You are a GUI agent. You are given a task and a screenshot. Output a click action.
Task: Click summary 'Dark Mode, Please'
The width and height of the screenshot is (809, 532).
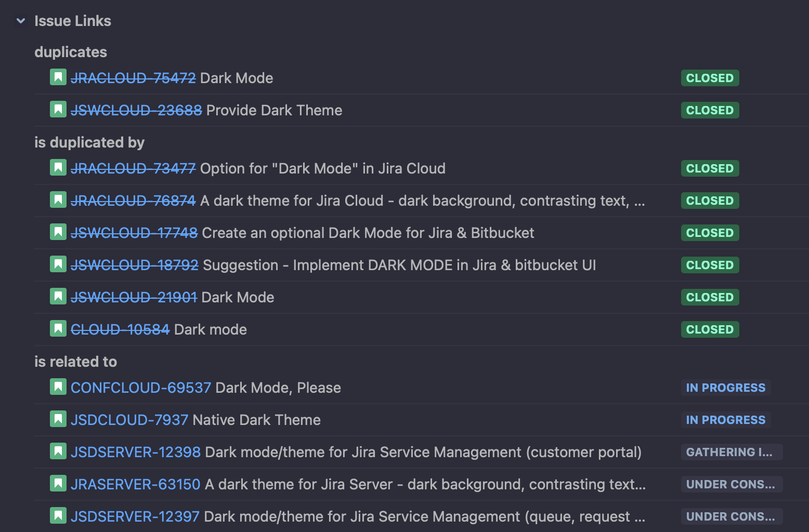[x=278, y=388]
